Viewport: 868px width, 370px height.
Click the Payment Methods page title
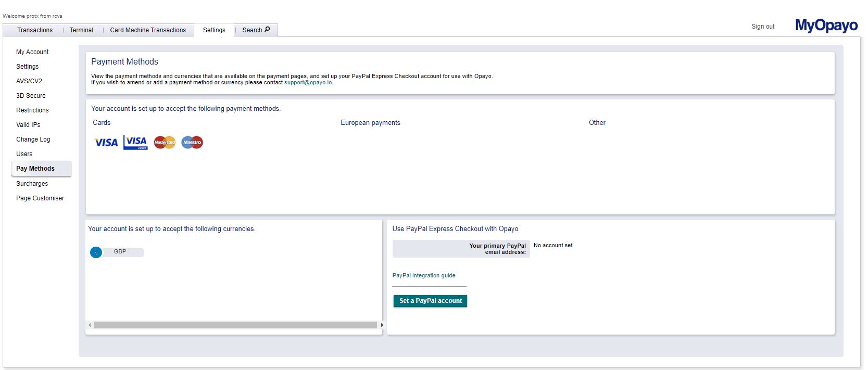[124, 61]
